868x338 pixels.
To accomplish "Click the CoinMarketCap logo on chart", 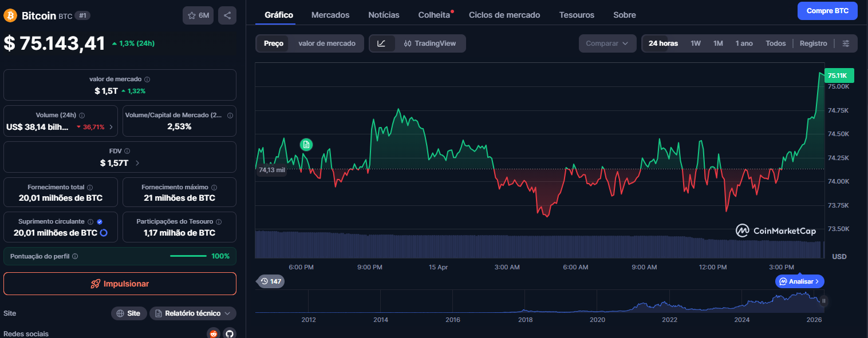I will pos(776,231).
